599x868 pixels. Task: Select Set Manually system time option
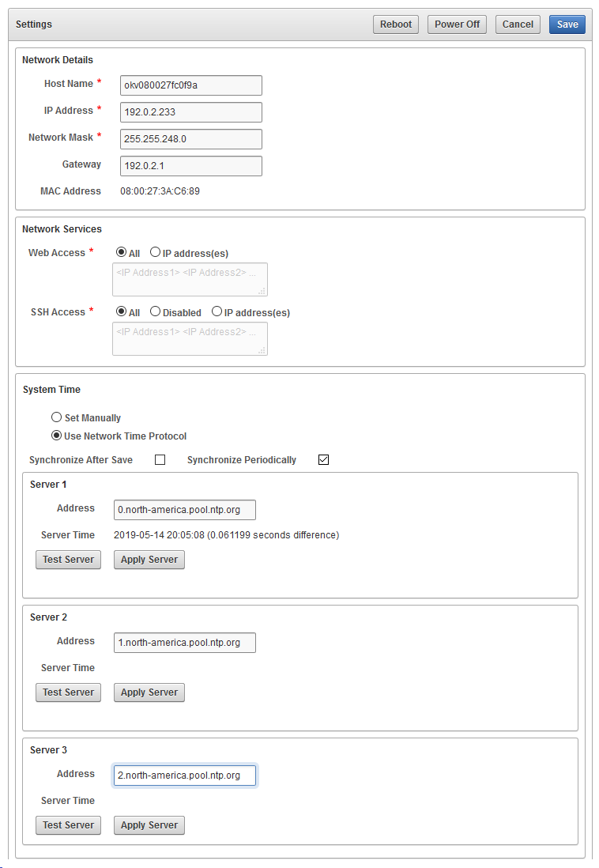pos(56,417)
